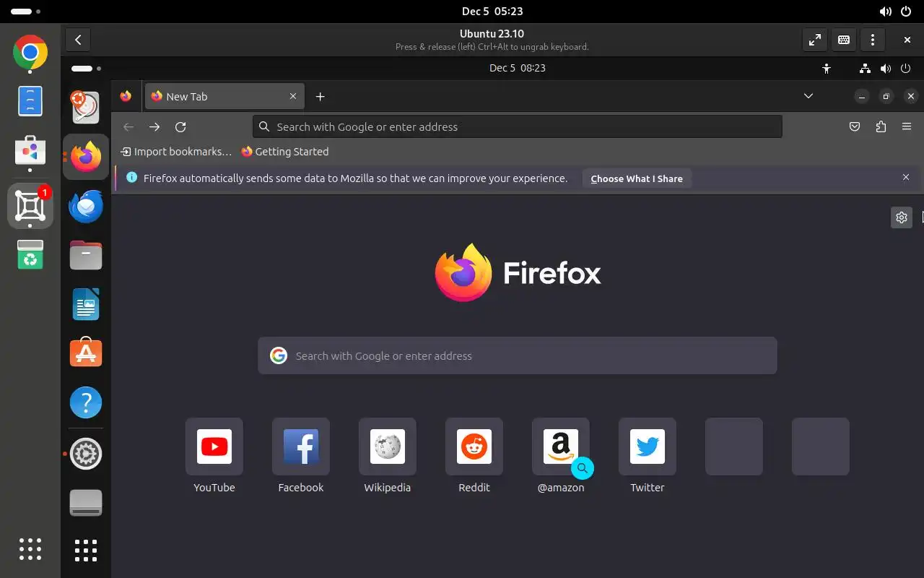Open host clock Dec 5 05:23 menu
The height and width of the screenshot is (578, 924).
[492, 12]
